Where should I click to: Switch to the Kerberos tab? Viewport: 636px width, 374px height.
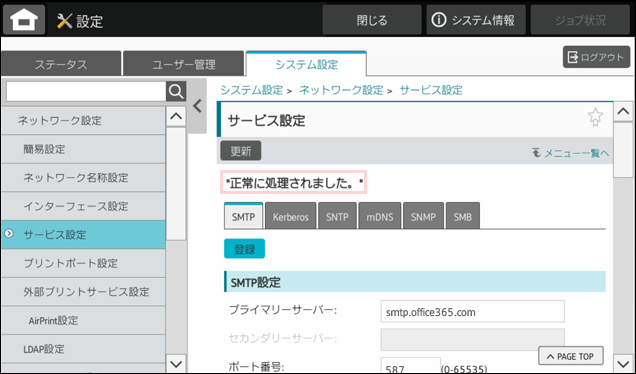click(x=290, y=216)
